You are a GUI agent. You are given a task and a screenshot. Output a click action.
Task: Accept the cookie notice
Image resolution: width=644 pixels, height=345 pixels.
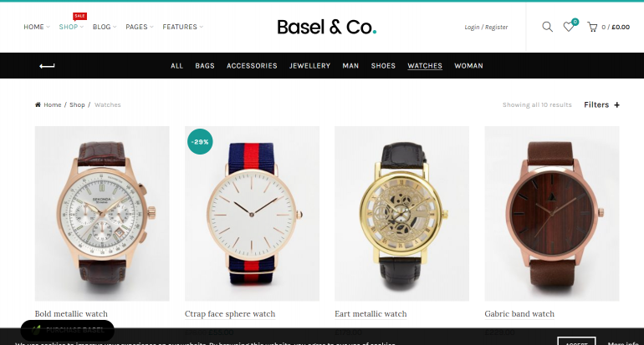coord(576,342)
